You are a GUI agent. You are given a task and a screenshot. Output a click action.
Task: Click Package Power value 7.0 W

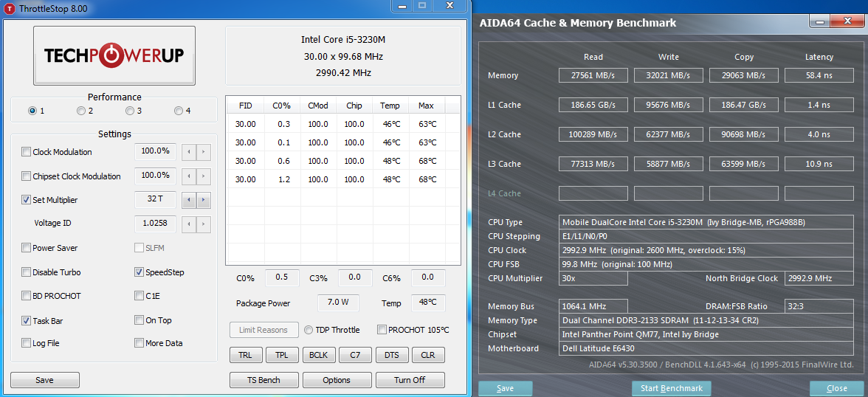pyautogui.click(x=338, y=303)
